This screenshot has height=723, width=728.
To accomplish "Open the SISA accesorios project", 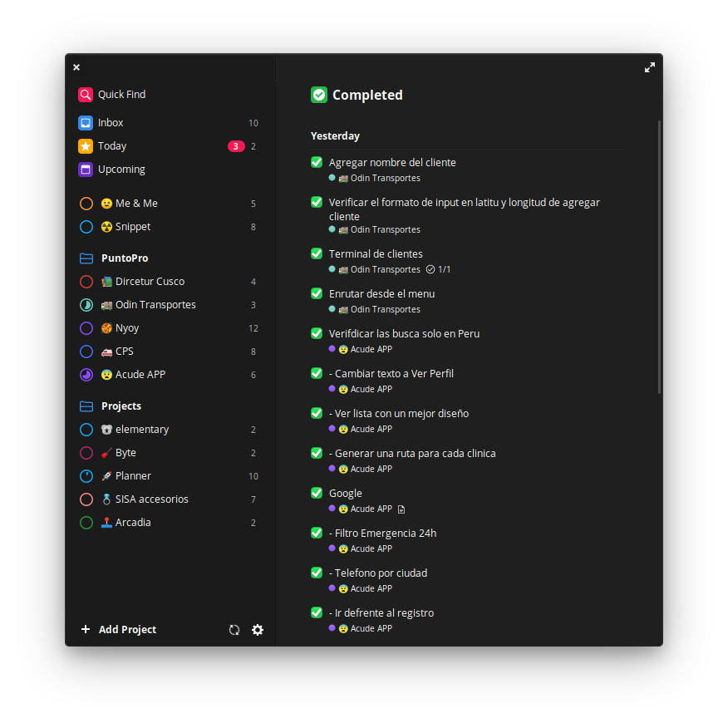I will (x=168, y=499).
